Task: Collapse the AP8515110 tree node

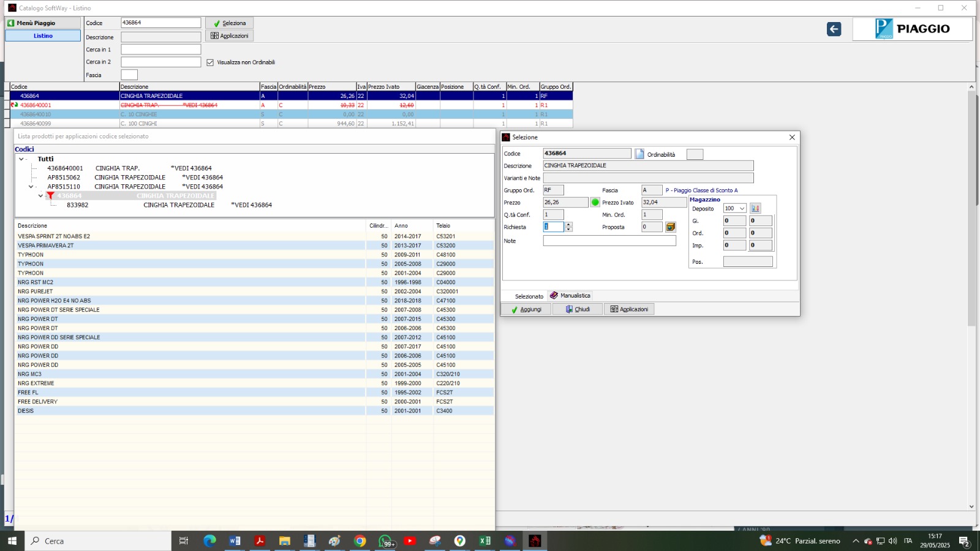Action: pyautogui.click(x=31, y=187)
